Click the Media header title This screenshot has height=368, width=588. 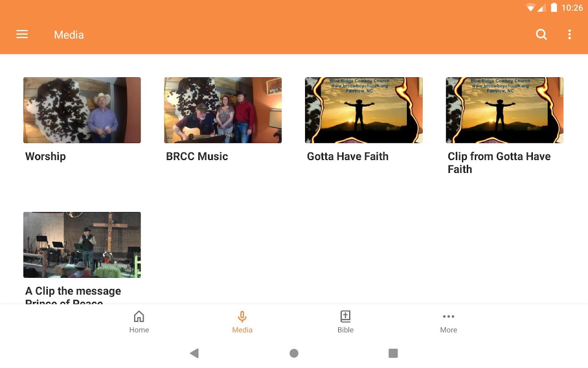coord(69,34)
